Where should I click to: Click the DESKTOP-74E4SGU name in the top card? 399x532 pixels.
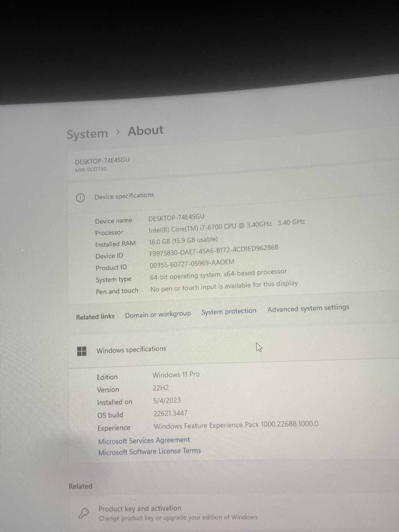tap(102, 161)
